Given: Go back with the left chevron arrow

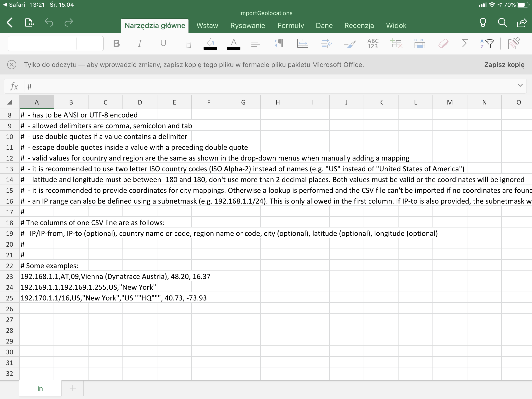Looking at the screenshot, I should point(10,23).
